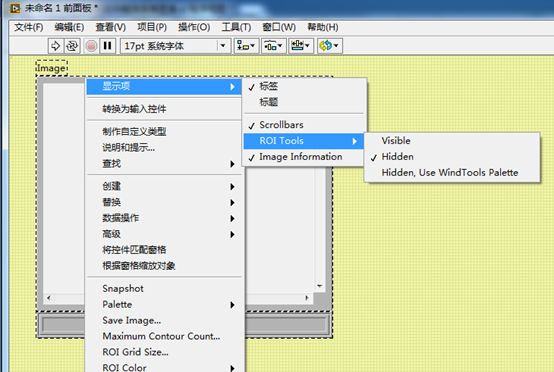The width and height of the screenshot is (554, 372).
Task: Choose 转换为输入控件 from context menu
Action: click(x=165, y=109)
